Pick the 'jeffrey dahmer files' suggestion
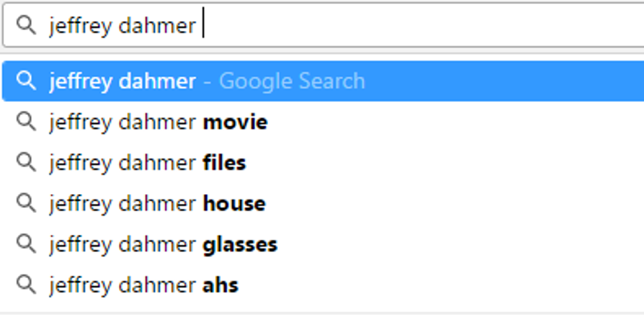Image resolution: width=644 pixels, height=315 pixels. tap(147, 163)
